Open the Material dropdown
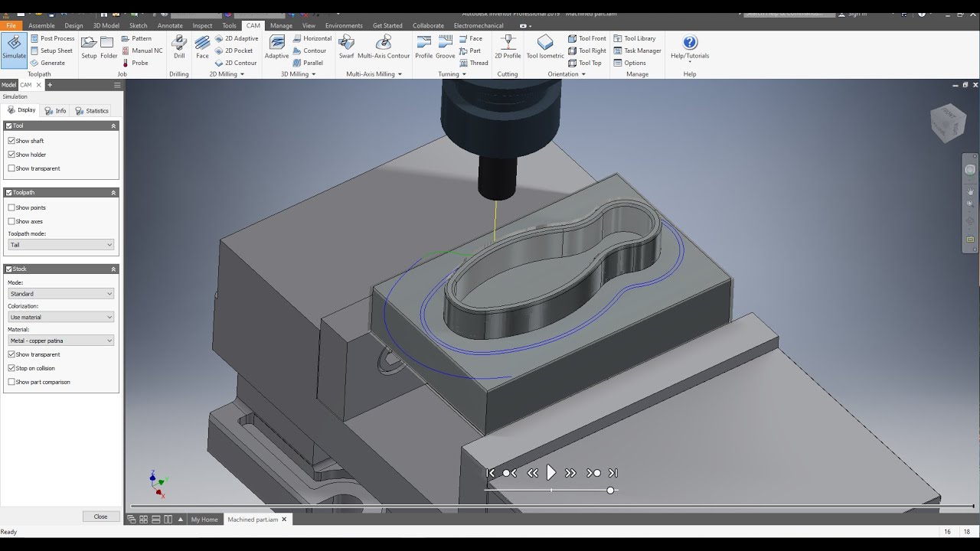This screenshot has height=551, width=980. 60,341
